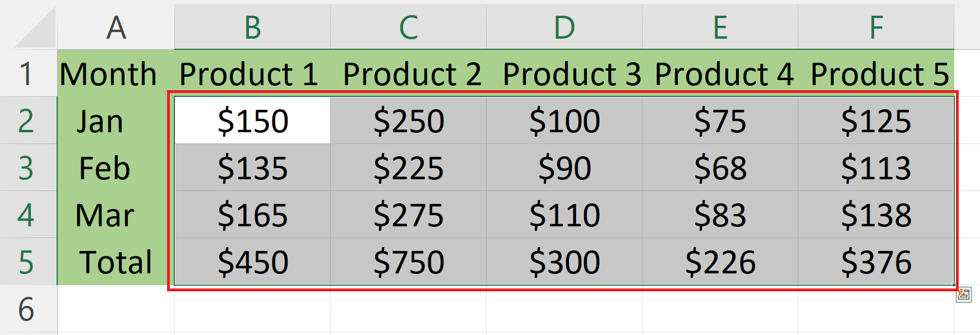Select the $68 cell in Feb row
Image resolution: width=980 pixels, height=335 pixels.
click(720, 167)
